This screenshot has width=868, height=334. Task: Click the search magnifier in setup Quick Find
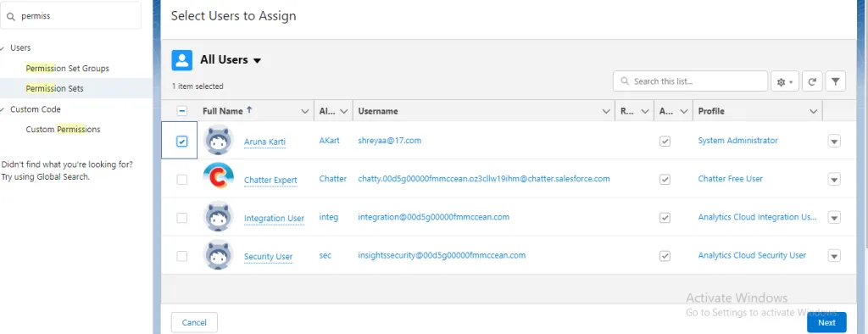11,16
